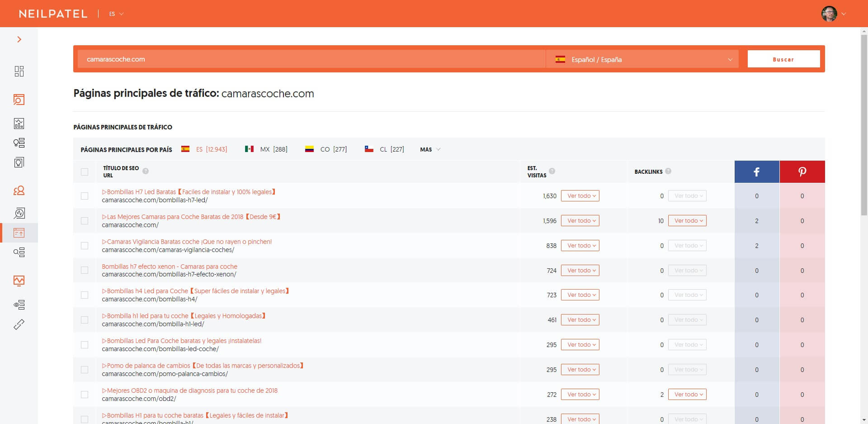This screenshot has height=424, width=868.
Task: Check the Camaras Vigilancia Baratas row
Action: pos(85,246)
